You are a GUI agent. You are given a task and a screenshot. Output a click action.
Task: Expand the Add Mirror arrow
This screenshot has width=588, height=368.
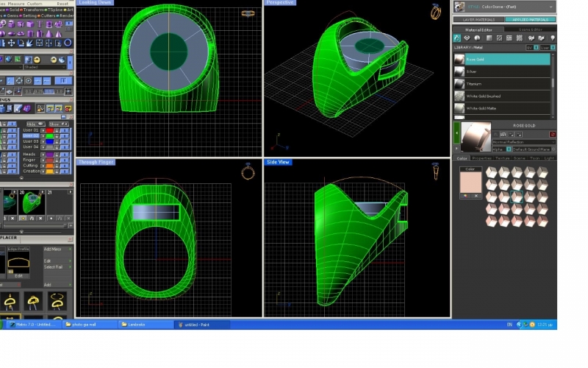[70, 250]
